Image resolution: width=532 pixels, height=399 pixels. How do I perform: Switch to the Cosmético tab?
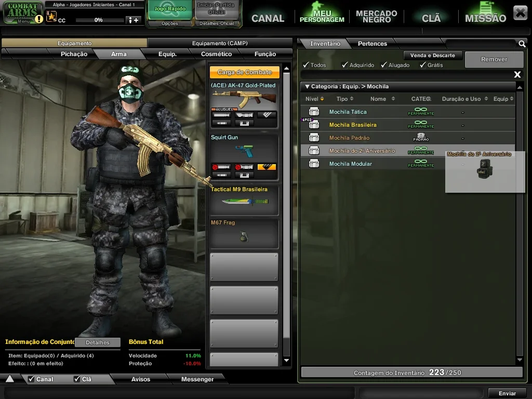(x=217, y=54)
